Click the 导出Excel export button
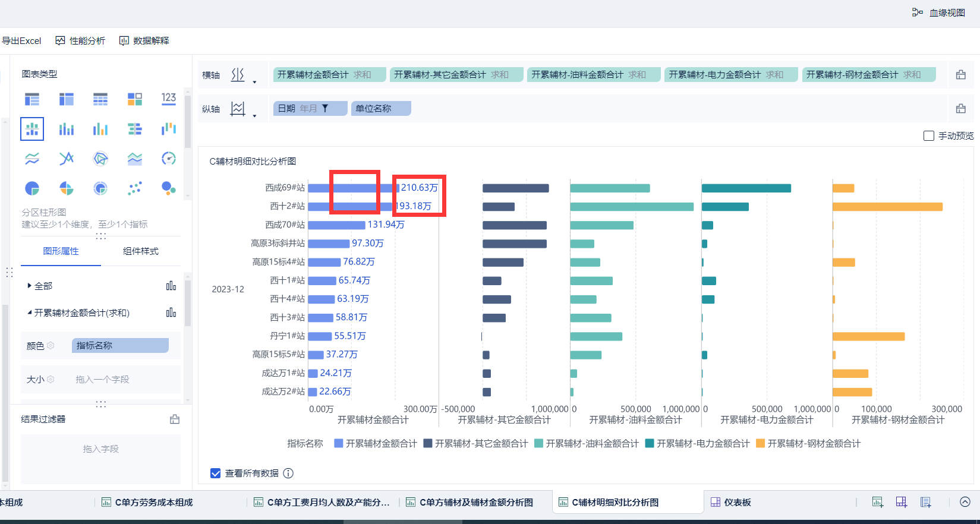The height and width of the screenshot is (524, 980). (x=21, y=40)
